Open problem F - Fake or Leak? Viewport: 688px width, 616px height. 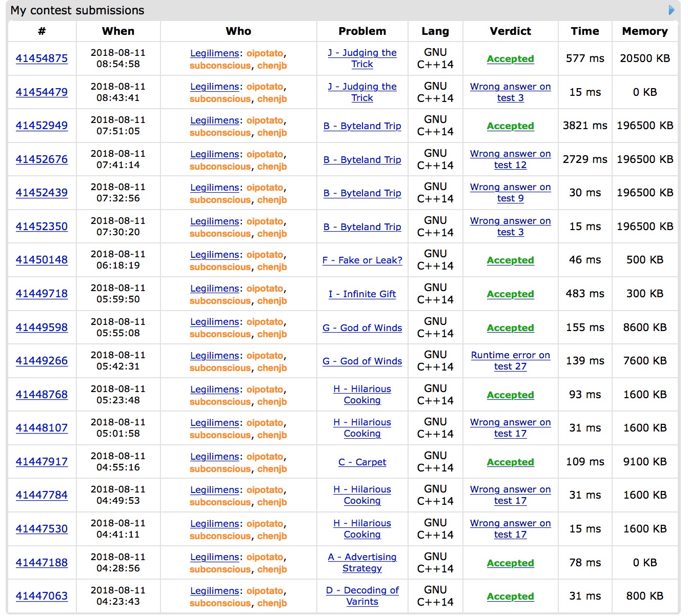362,260
